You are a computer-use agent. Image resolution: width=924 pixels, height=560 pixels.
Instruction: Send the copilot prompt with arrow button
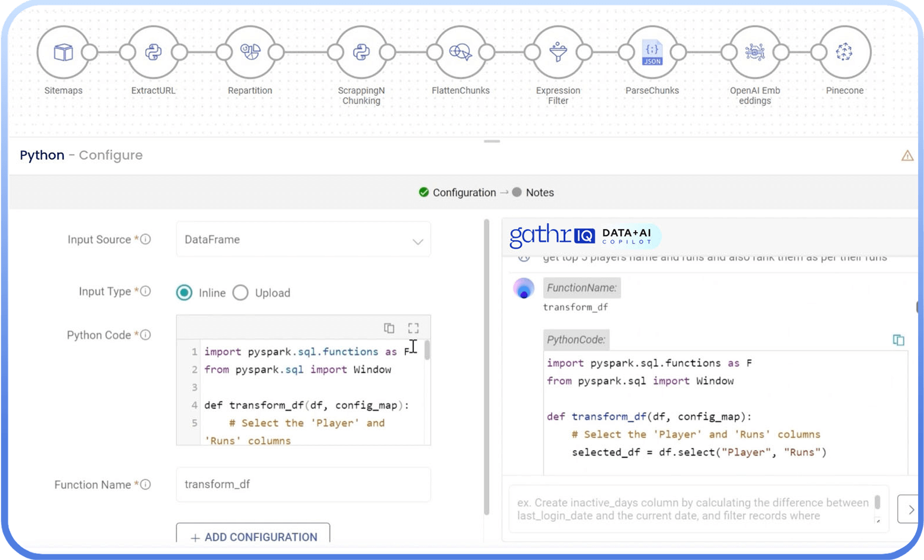[910, 509]
